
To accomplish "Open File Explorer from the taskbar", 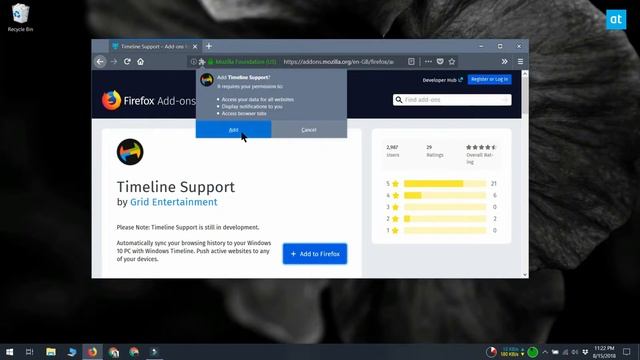I will coord(51,352).
